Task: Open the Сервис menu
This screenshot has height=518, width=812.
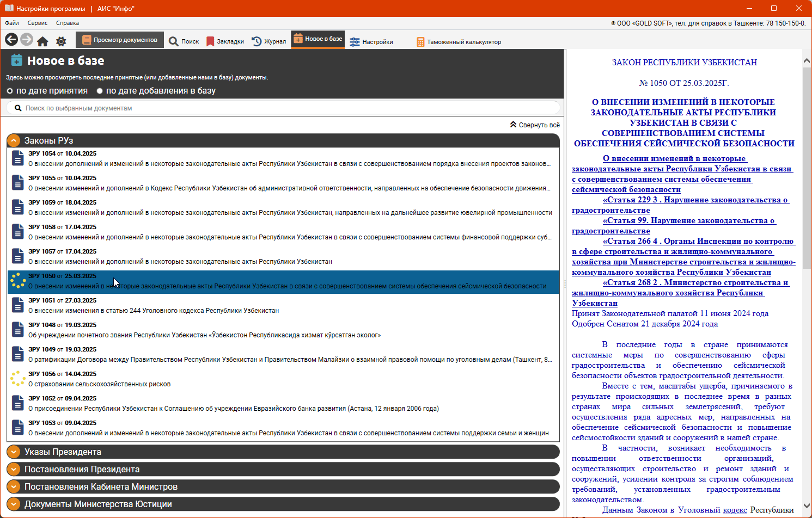Action: click(38, 23)
